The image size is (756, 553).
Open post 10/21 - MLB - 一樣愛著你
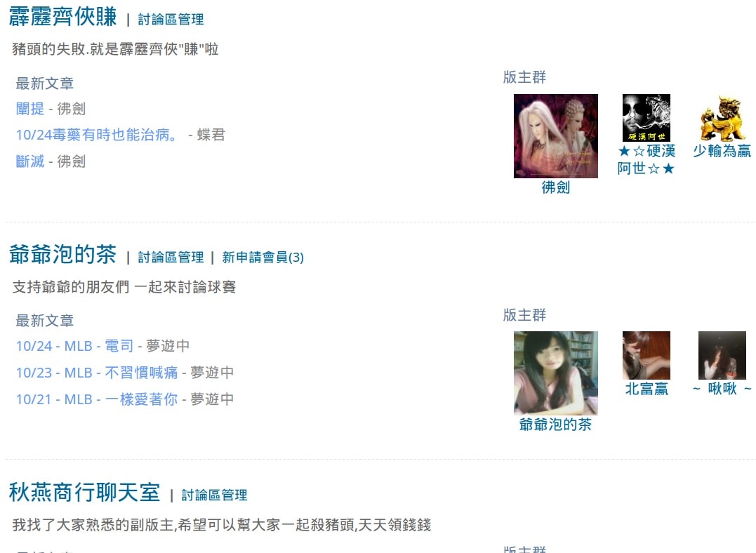(97, 399)
